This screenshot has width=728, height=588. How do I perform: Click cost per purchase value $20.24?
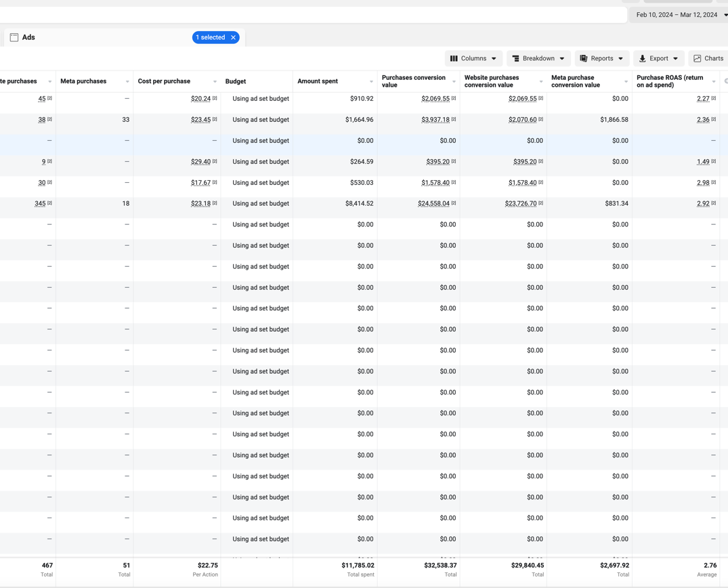click(x=200, y=98)
